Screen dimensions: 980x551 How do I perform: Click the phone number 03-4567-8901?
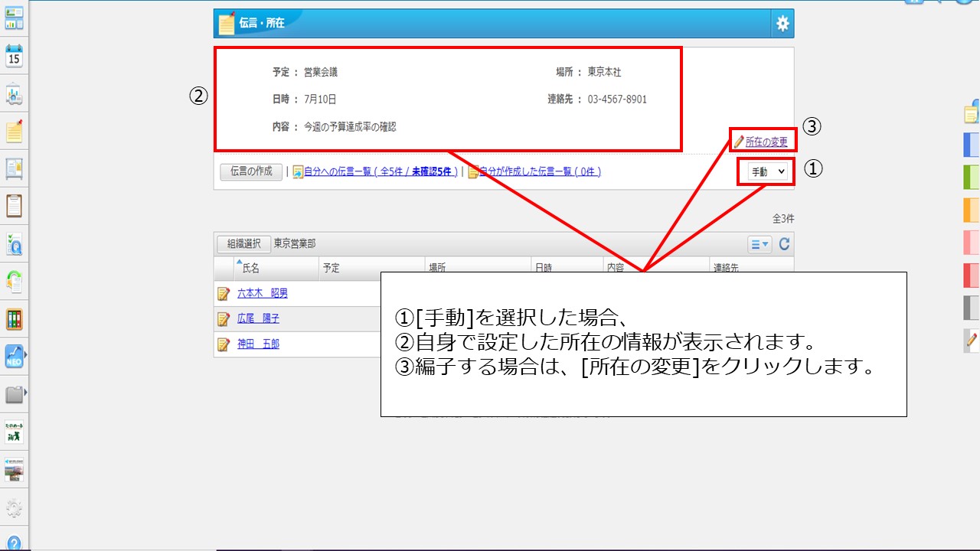[x=617, y=99]
